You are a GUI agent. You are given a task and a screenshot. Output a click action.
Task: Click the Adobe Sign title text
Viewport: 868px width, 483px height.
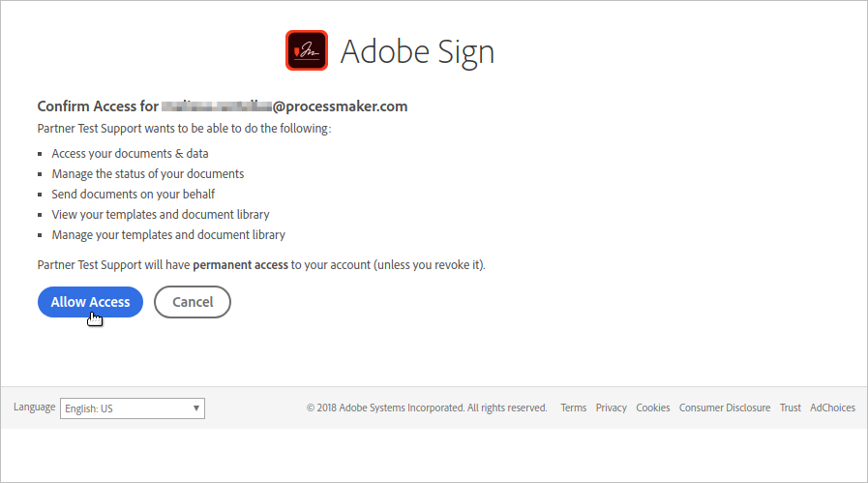pos(417,51)
